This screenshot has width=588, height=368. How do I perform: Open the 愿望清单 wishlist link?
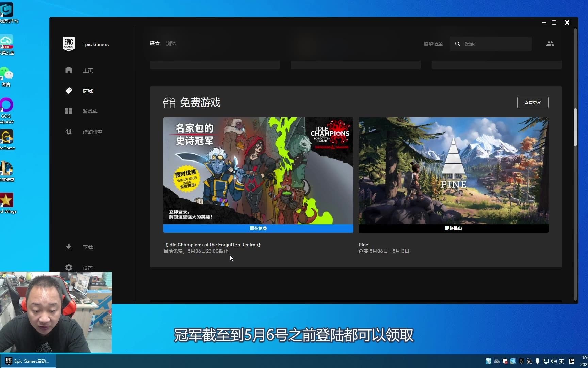click(x=433, y=44)
